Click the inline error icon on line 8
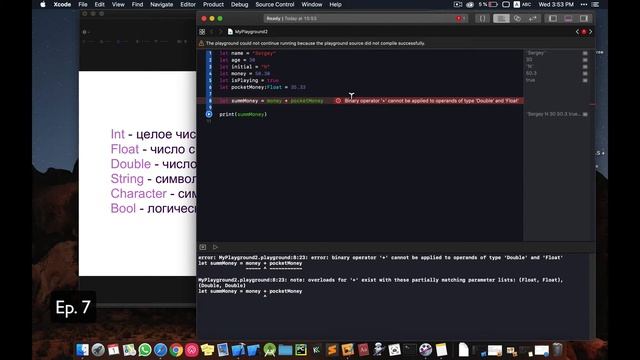 (x=338, y=100)
